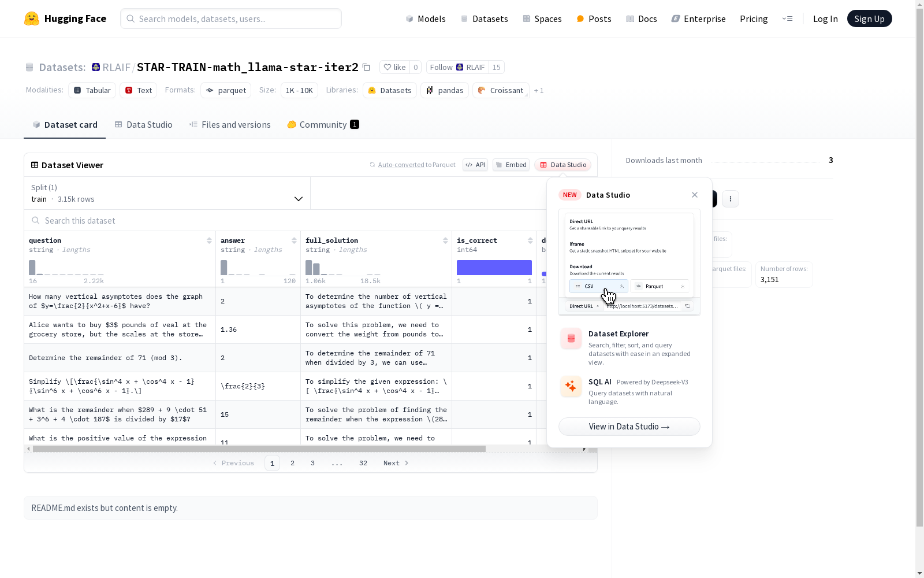Image resolution: width=924 pixels, height=578 pixels.
Task: Click the horizontal table scrollbar
Action: (x=259, y=449)
